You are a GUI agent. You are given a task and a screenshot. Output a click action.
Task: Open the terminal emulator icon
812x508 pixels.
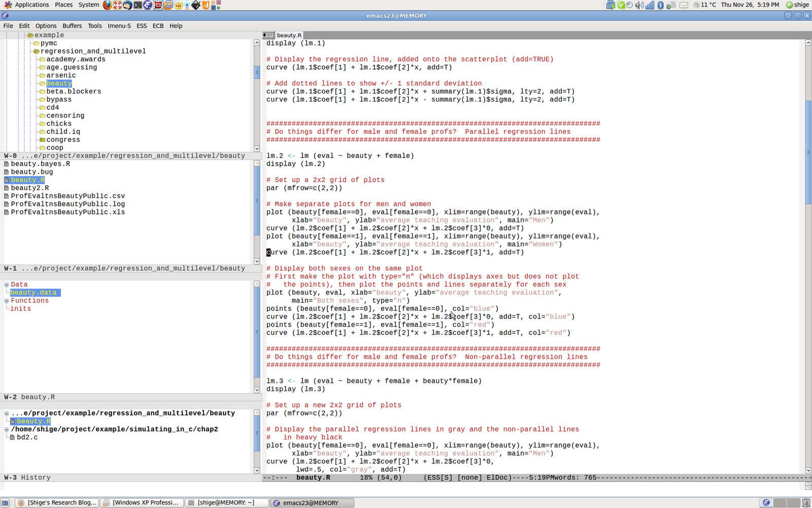click(138, 5)
